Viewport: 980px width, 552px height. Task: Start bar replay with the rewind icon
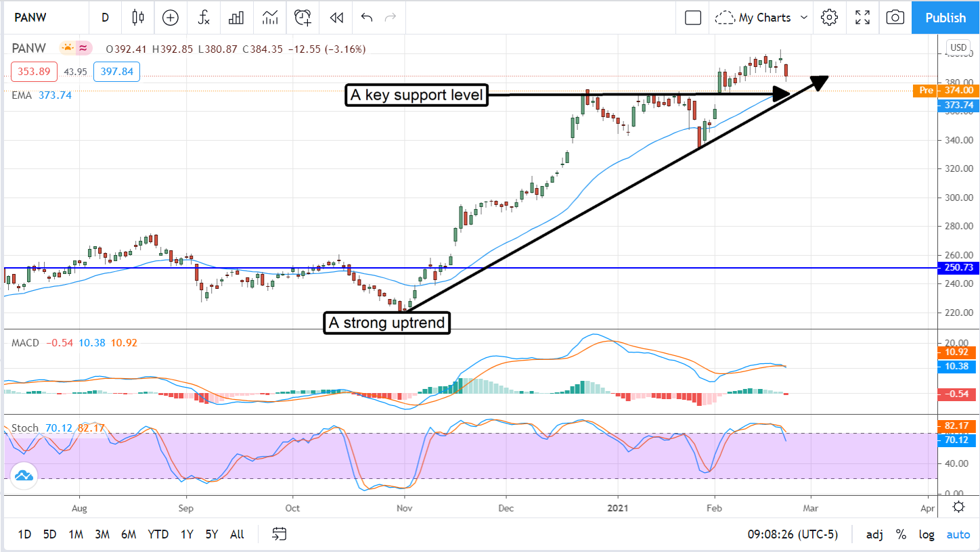coord(336,18)
